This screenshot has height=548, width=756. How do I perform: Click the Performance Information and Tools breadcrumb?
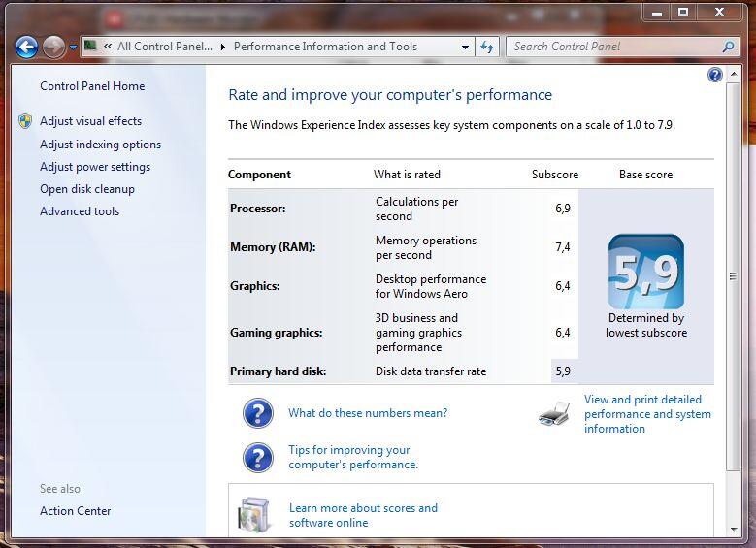(325, 47)
